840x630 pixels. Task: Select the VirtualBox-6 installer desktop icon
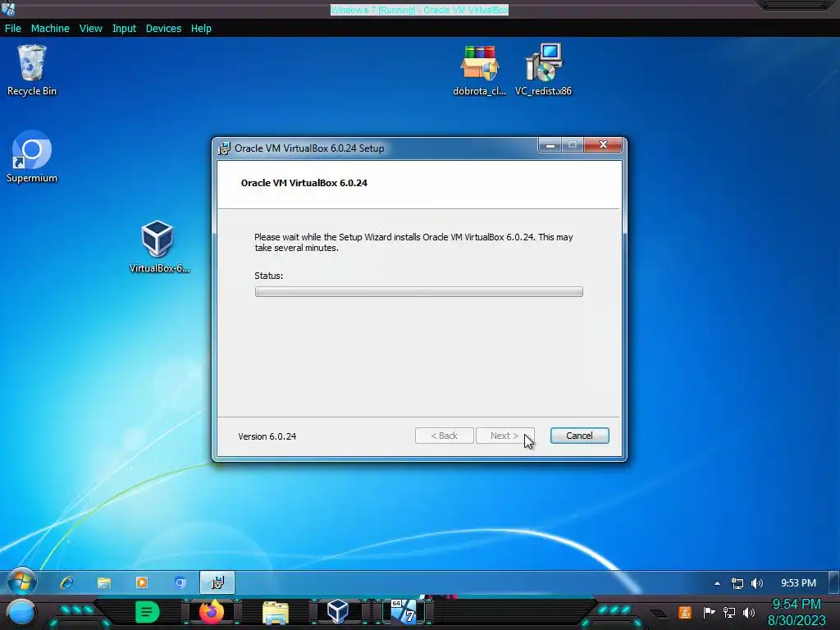coord(158,246)
